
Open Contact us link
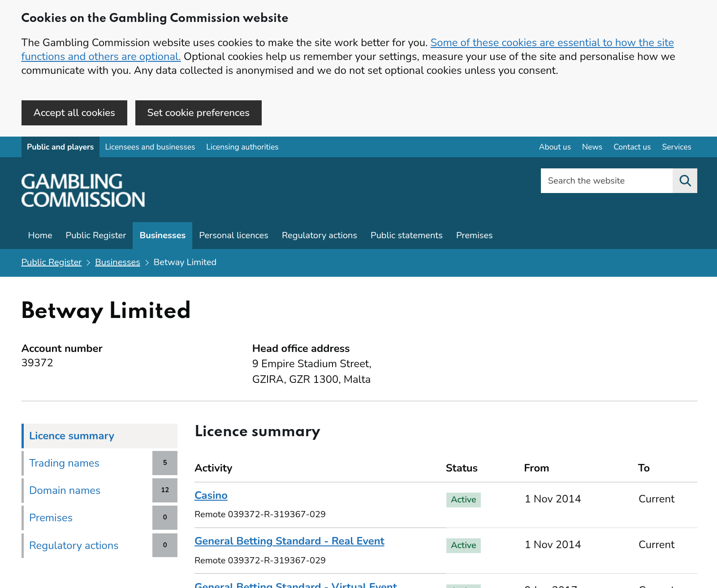point(632,147)
